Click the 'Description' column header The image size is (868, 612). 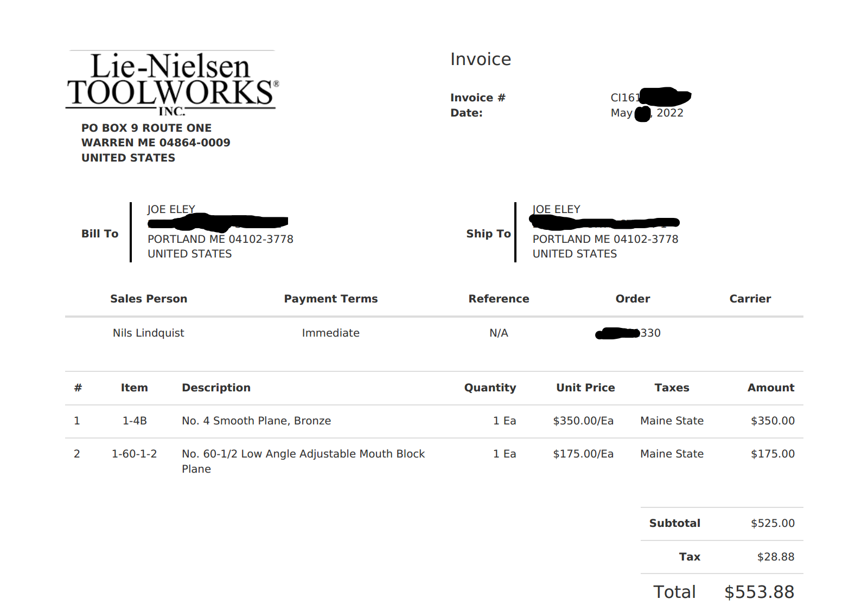point(216,388)
